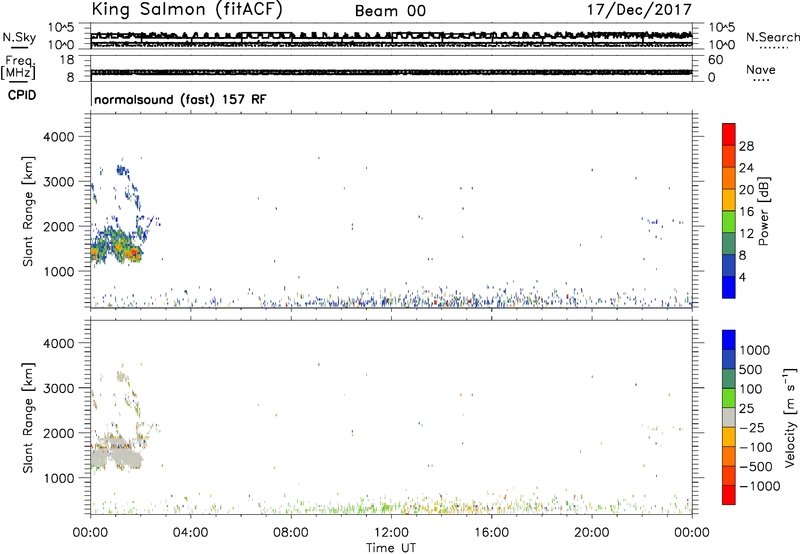Select the "N.Sky" axis label
This screenshot has height=554, width=800.
tap(19, 38)
